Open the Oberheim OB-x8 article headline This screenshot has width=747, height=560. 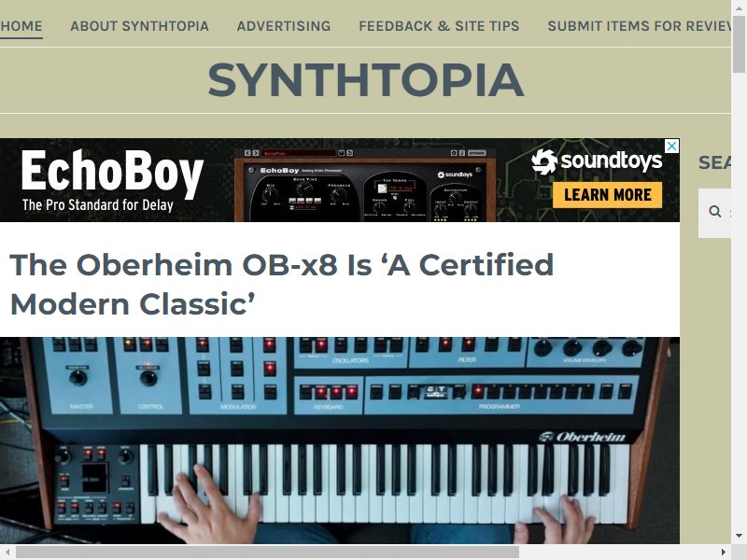click(281, 285)
